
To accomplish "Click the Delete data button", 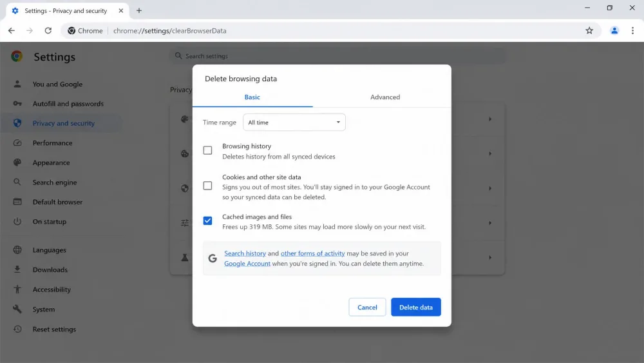I will [x=415, y=307].
